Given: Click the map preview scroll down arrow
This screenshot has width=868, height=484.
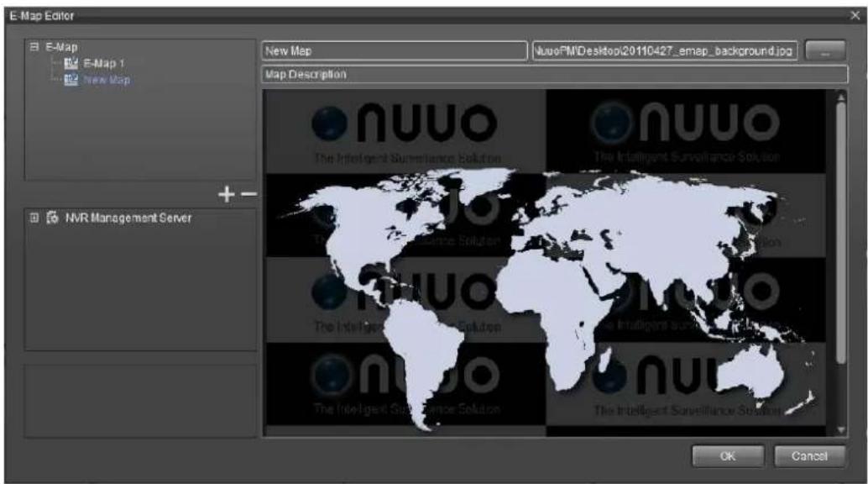Looking at the screenshot, I should pos(841,429).
